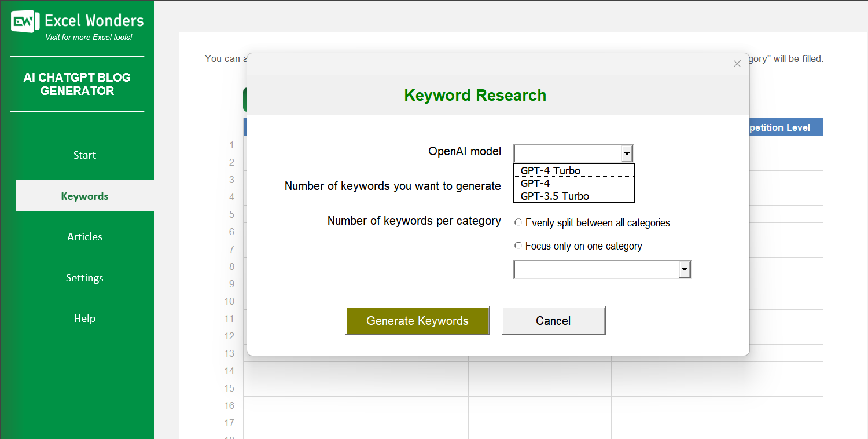Image resolution: width=868 pixels, height=439 pixels.
Task: Open the Help section
Action: [x=84, y=318]
